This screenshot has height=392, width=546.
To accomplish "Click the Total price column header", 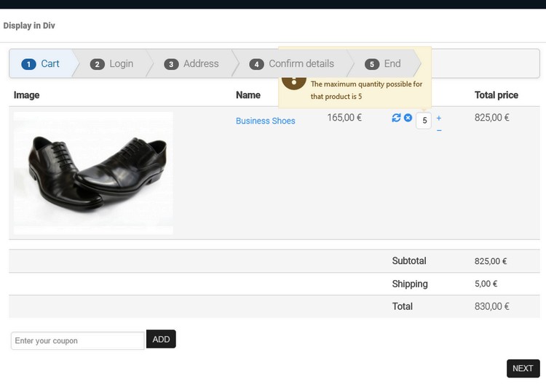I will tap(496, 95).
